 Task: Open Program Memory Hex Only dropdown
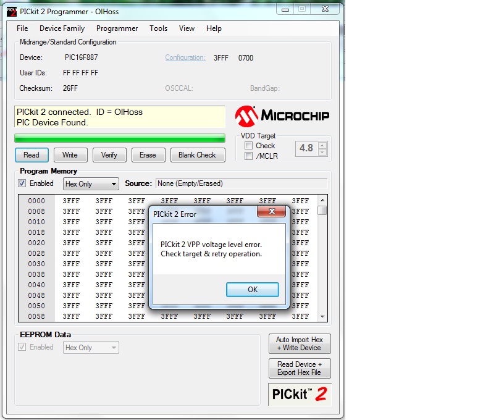(x=91, y=184)
